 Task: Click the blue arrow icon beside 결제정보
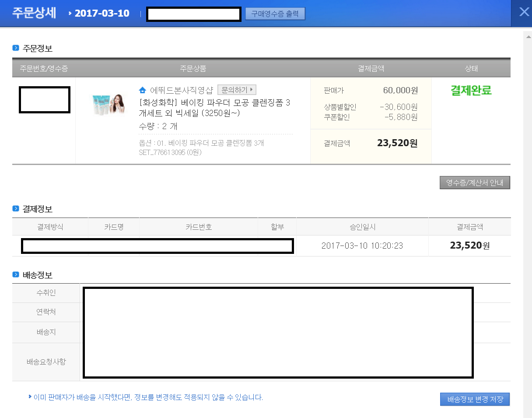click(16, 209)
